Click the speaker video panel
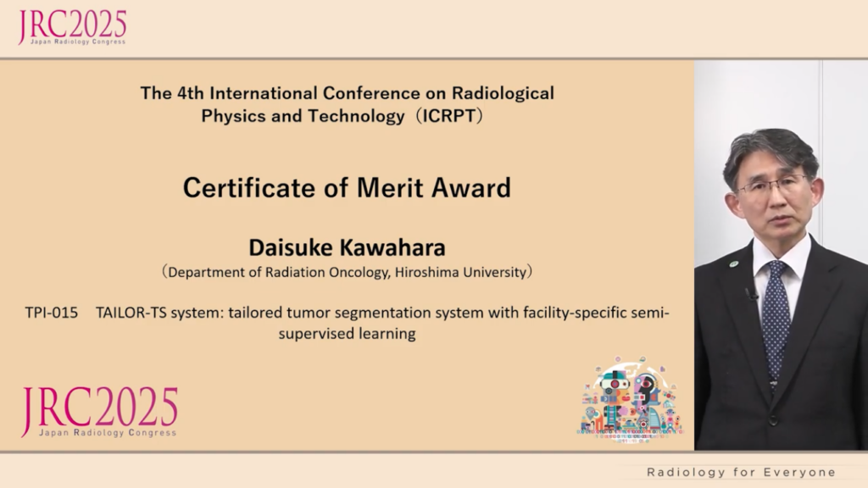868x488 pixels. point(781,255)
